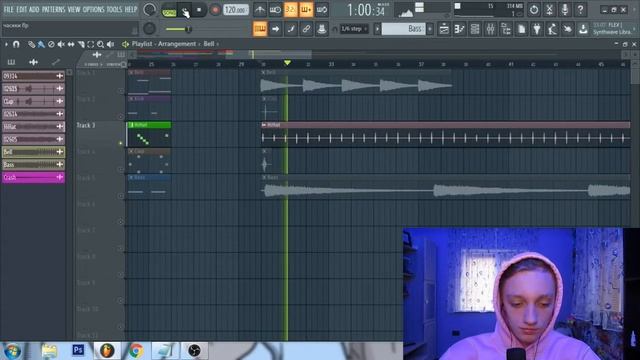Select playlist draw pencil tool

click(31, 44)
